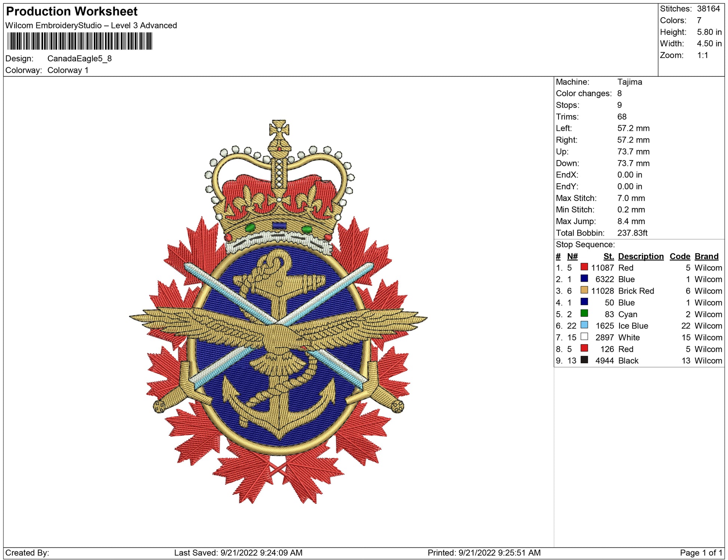
Task: Click the N# column header
Action: click(x=572, y=256)
